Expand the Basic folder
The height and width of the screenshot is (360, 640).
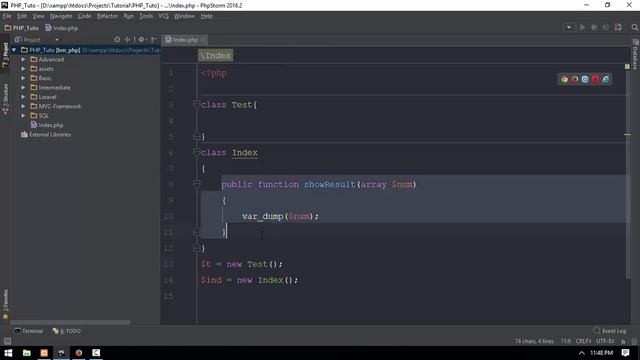[23, 78]
